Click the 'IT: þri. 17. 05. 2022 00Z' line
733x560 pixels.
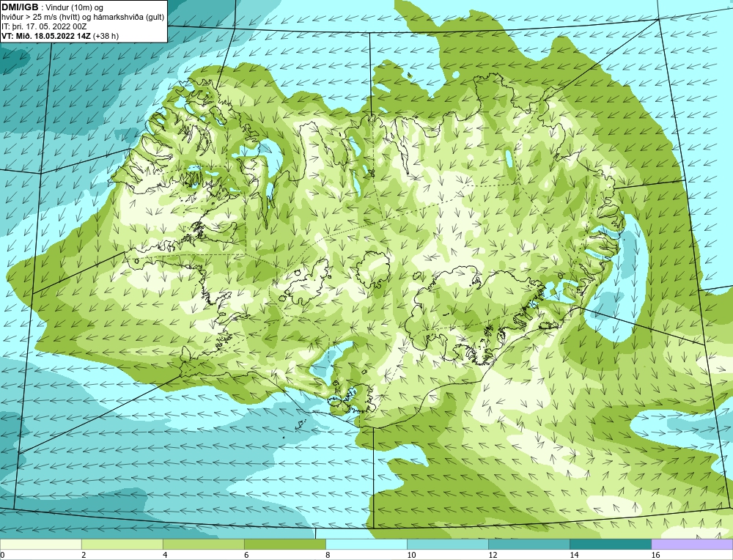44,26
